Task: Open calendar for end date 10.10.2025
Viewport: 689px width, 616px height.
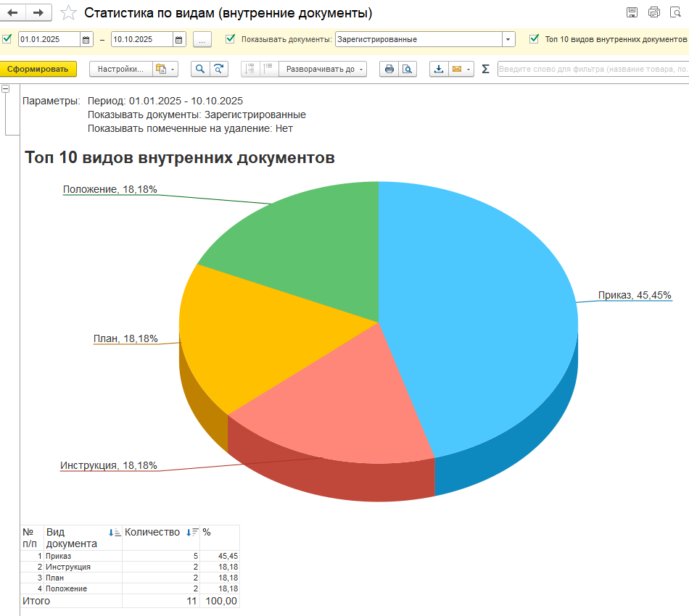Action: [178, 40]
